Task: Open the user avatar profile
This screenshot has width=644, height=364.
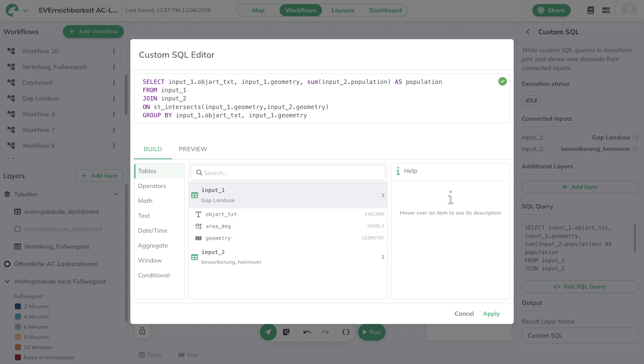Action: click(x=629, y=10)
